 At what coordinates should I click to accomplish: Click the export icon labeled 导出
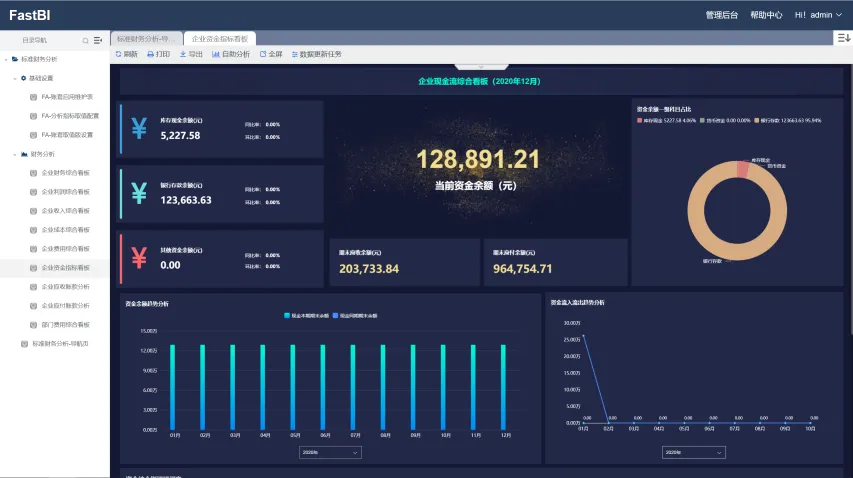(x=183, y=54)
